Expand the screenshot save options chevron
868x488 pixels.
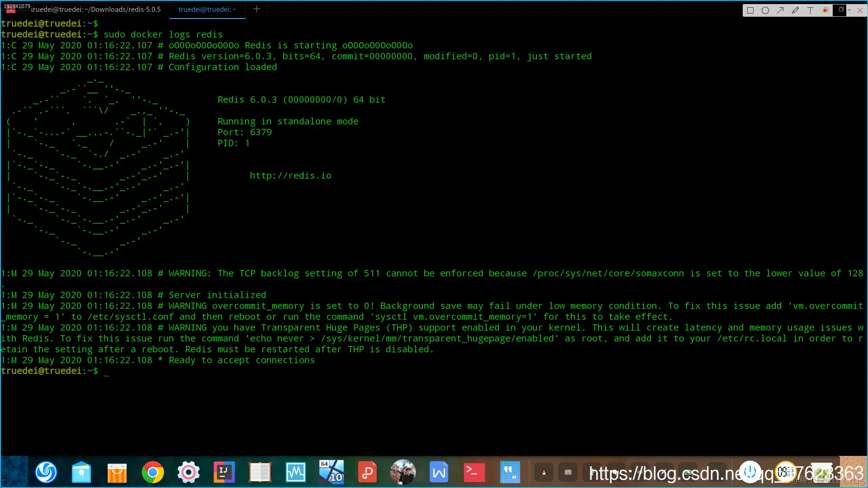(850, 10)
